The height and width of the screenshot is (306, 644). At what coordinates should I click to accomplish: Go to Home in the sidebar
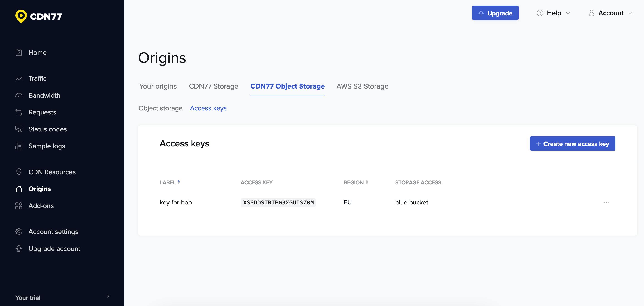click(37, 52)
